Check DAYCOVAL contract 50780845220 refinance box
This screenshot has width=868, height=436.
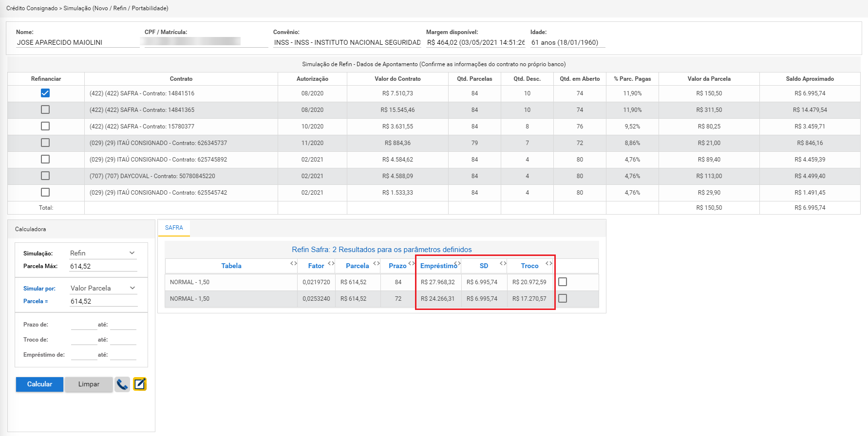click(x=45, y=176)
